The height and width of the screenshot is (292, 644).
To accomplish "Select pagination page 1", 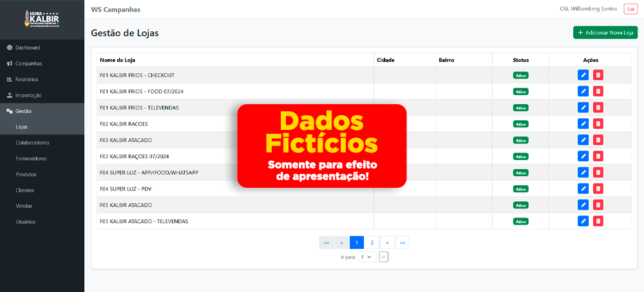I will 357,242.
